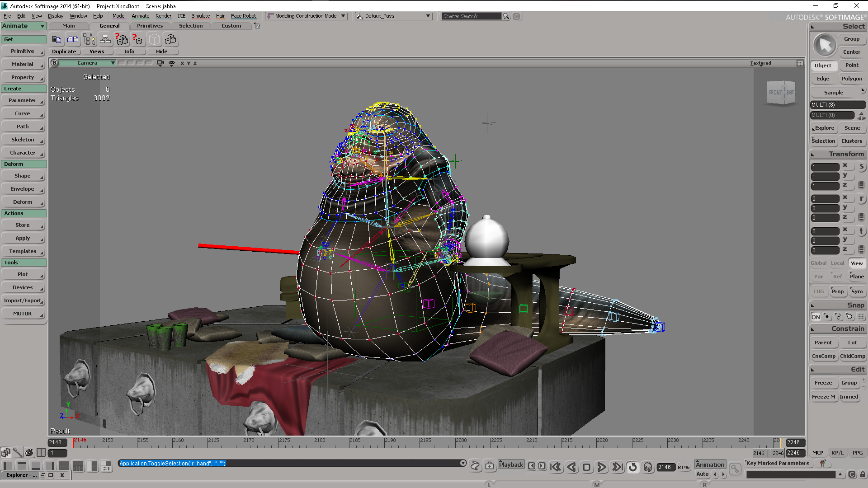Image resolution: width=868 pixels, height=488 pixels.
Task: Click the grouped cubes toolbar icon
Action: [x=170, y=40]
